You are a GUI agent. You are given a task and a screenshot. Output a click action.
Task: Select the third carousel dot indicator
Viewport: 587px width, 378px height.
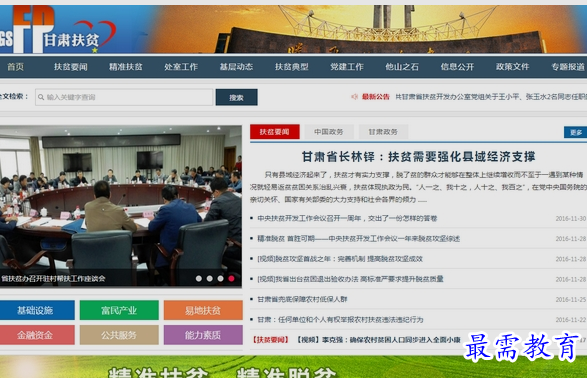pos(220,278)
